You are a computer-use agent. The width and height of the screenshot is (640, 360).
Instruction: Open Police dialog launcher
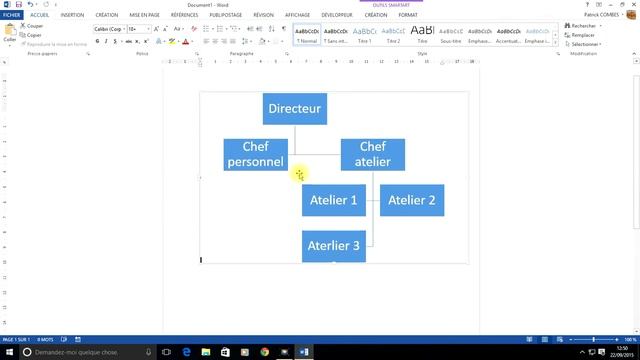pos(197,53)
